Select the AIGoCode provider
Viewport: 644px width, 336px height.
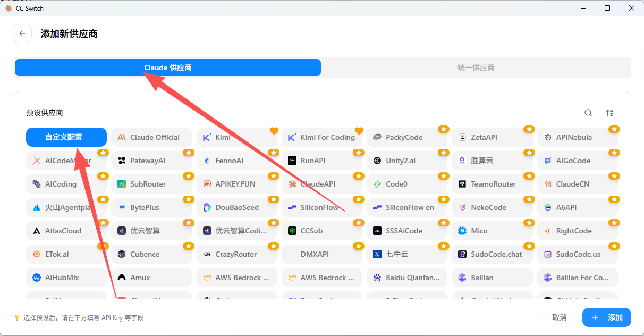(578, 161)
